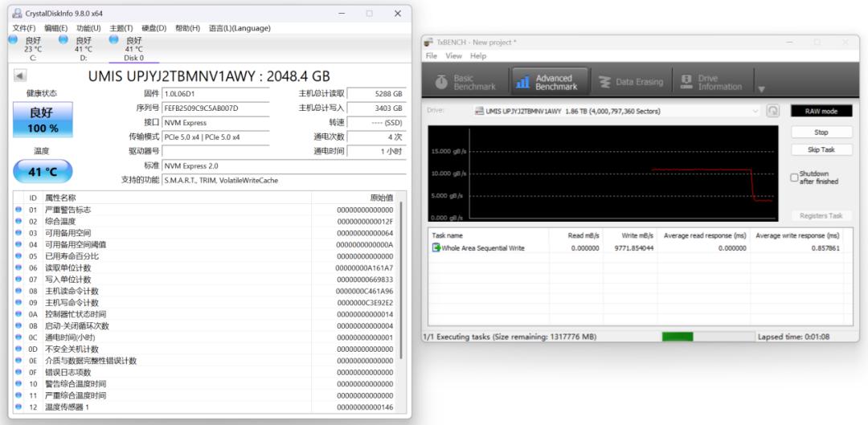This screenshot has height=425, width=868.
Task: Click the 固件 firmware field 1.0L06D1
Action: [x=216, y=93]
